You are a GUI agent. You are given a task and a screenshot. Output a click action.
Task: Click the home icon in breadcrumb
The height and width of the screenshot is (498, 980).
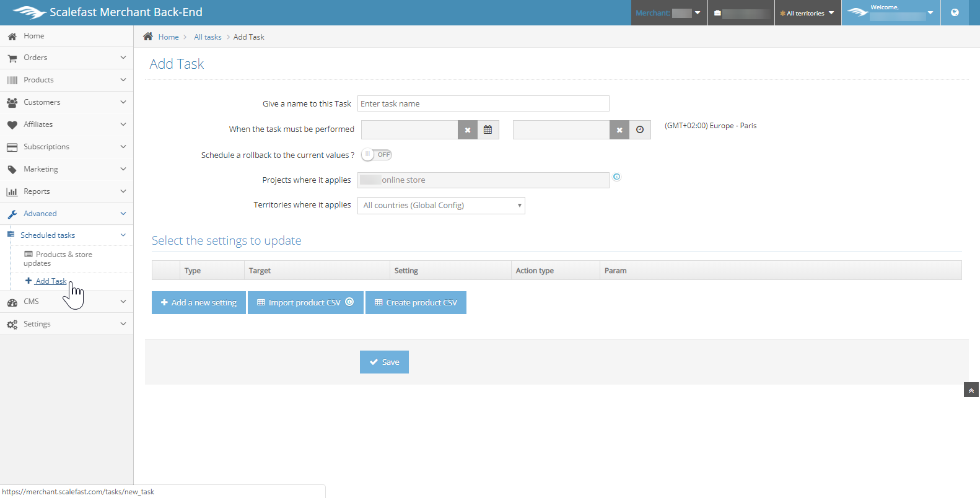(x=148, y=37)
